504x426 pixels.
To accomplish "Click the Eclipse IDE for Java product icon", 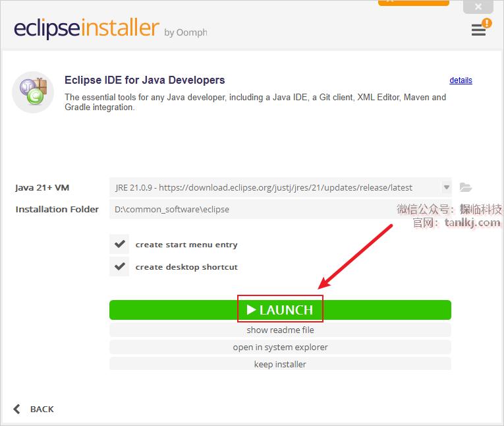I will pyautogui.click(x=33, y=92).
